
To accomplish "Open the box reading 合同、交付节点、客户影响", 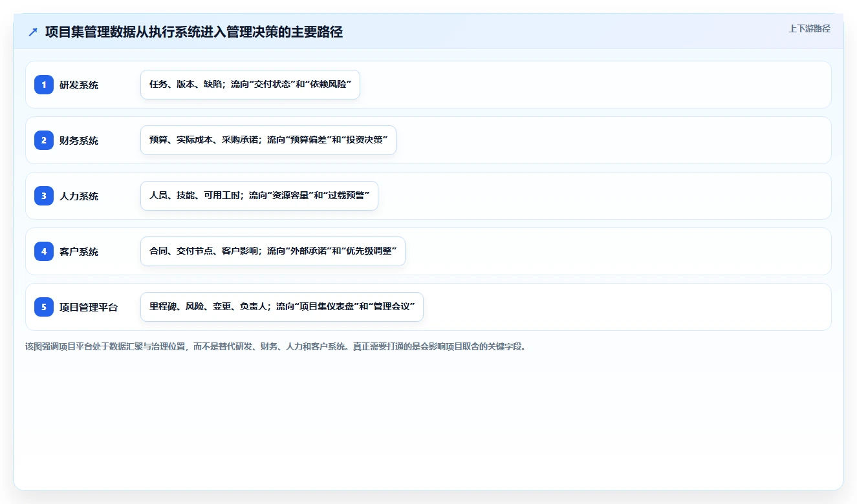I will coord(273,251).
